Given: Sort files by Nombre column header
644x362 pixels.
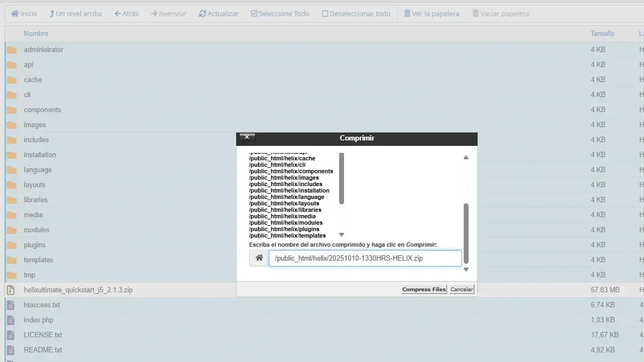Looking at the screenshot, I should tap(36, 33).
